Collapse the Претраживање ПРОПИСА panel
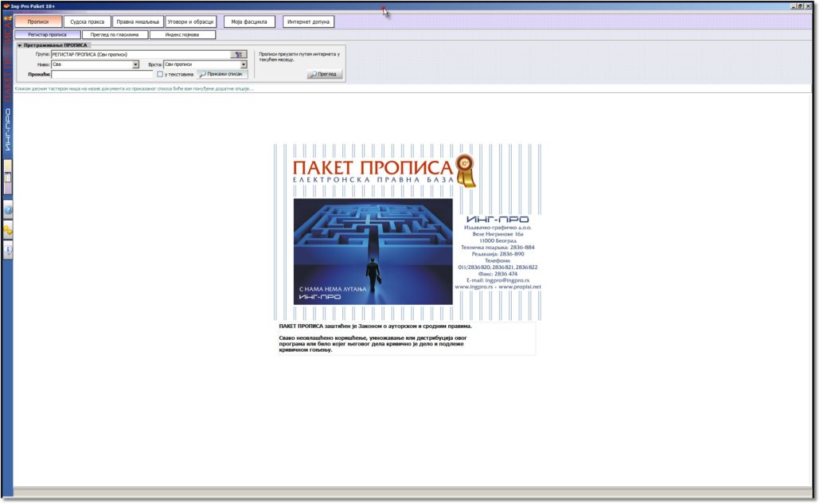The height and width of the screenshot is (504, 820). tap(20, 45)
